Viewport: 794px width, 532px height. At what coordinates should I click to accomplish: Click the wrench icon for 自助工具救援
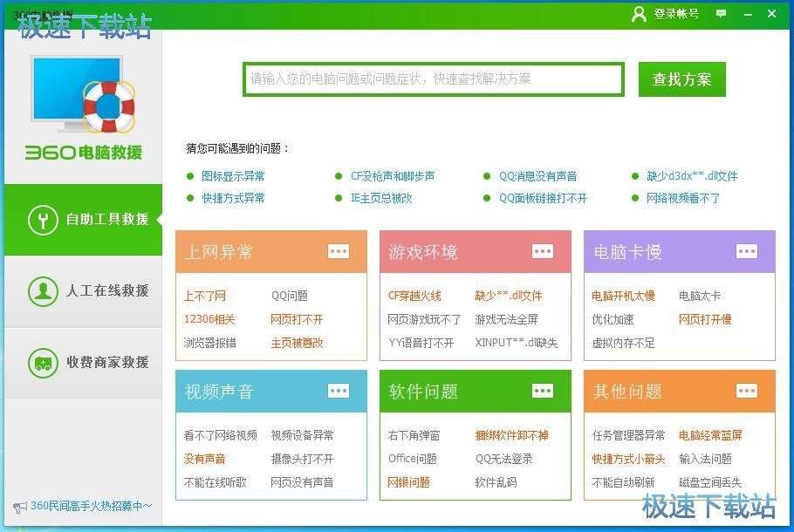point(43,220)
